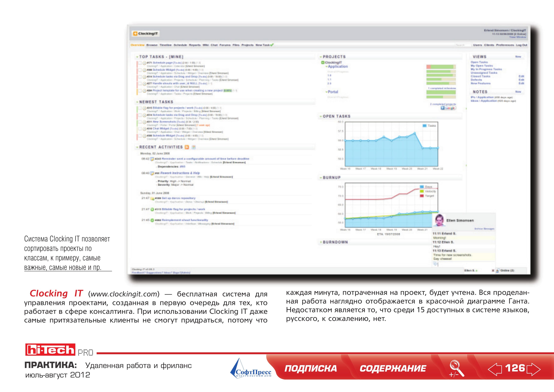Open the Timeline menu item
Image resolution: width=554 pixels, height=392 pixels.
[x=166, y=45]
